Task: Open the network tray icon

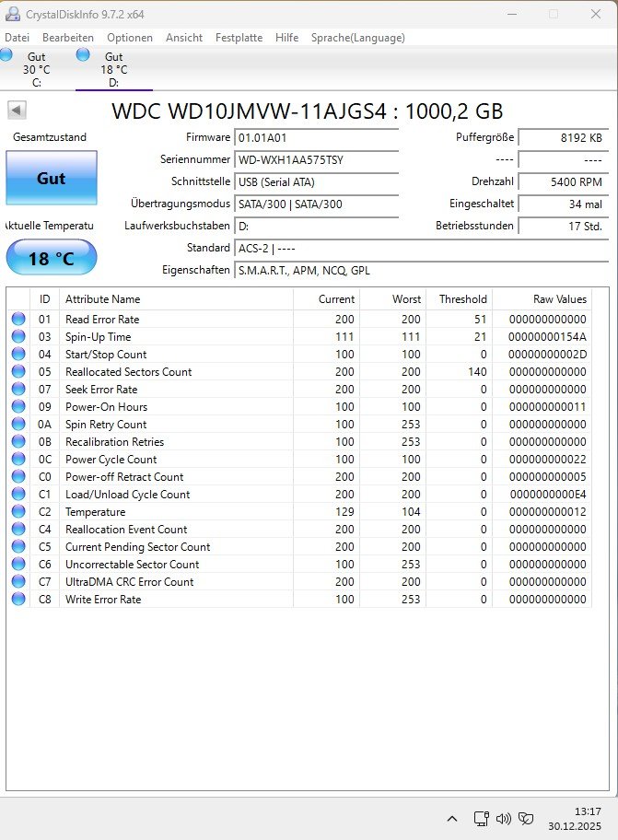Action: (481, 819)
